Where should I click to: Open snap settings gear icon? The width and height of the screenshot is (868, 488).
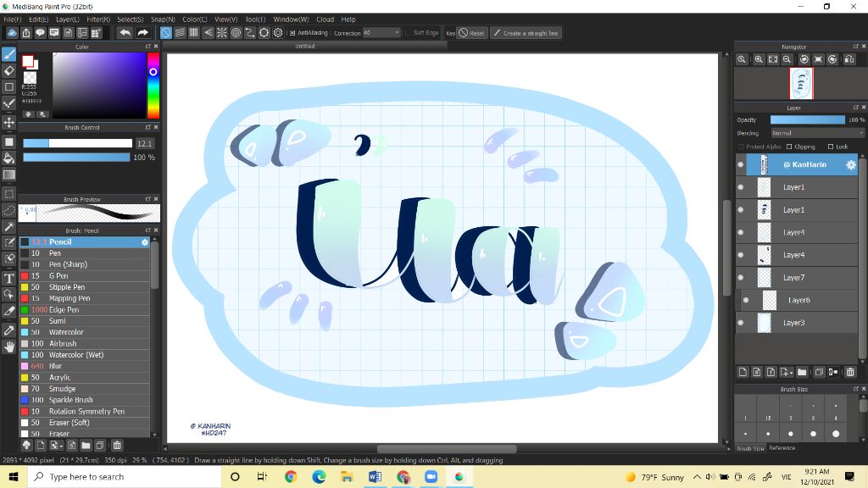tap(278, 33)
